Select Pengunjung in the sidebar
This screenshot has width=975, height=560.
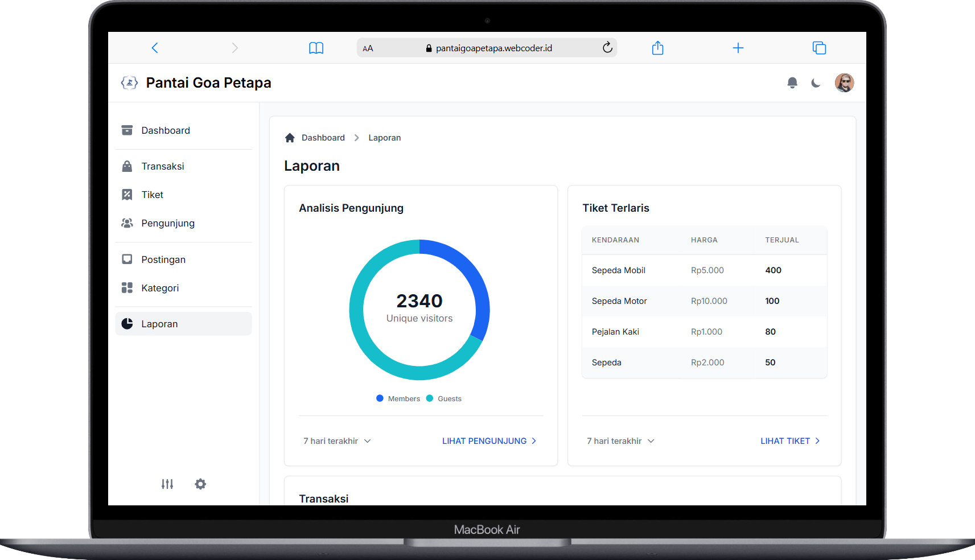[x=183, y=223]
